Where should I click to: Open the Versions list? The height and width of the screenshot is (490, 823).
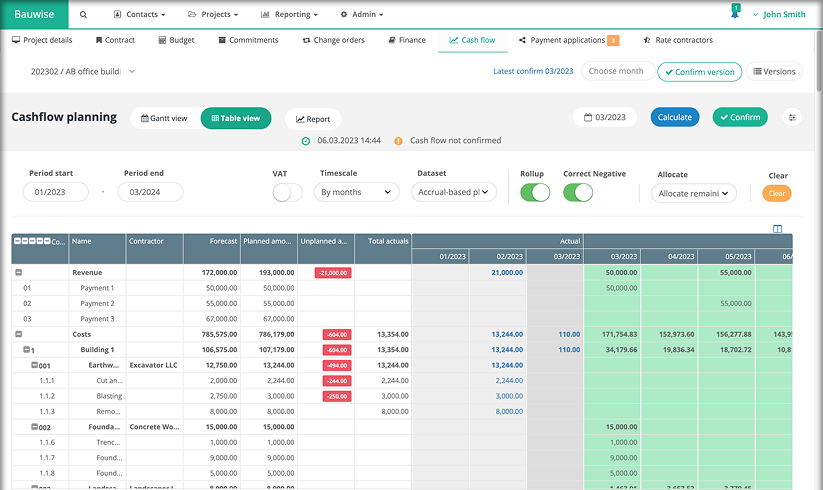(774, 72)
